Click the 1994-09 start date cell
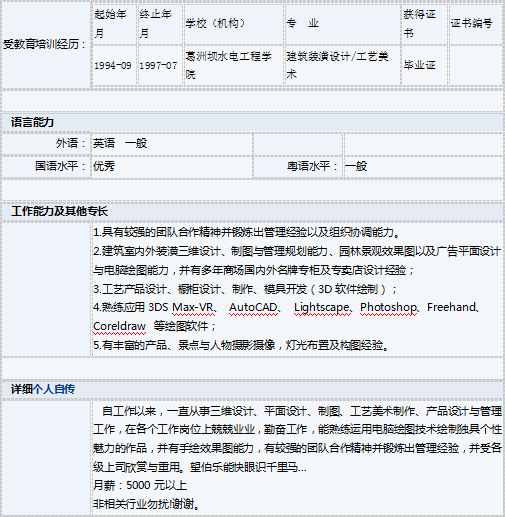This screenshot has width=505, height=517. (x=113, y=65)
